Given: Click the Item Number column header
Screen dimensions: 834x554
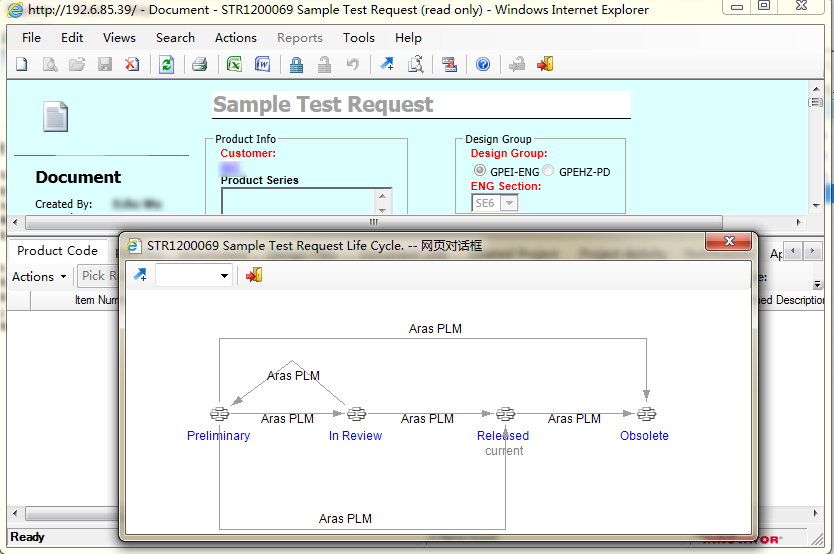Looking at the screenshot, I should pos(74,300).
